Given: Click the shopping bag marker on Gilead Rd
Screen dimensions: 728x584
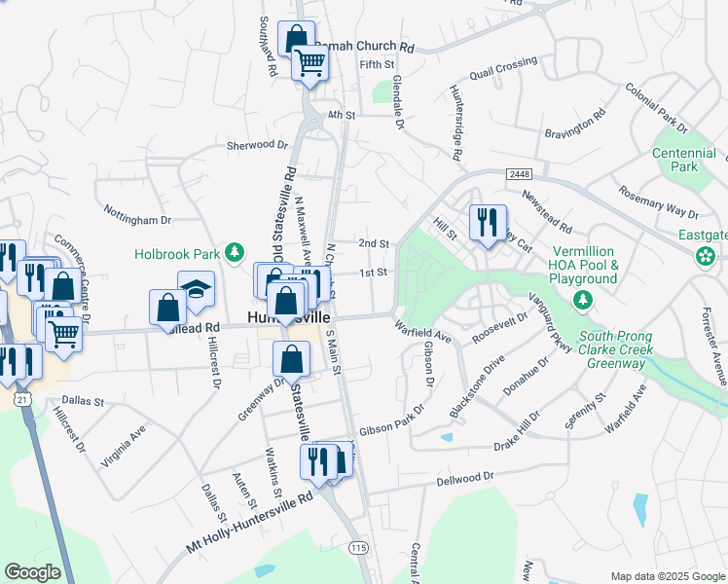Looking at the screenshot, I should 168,309.
